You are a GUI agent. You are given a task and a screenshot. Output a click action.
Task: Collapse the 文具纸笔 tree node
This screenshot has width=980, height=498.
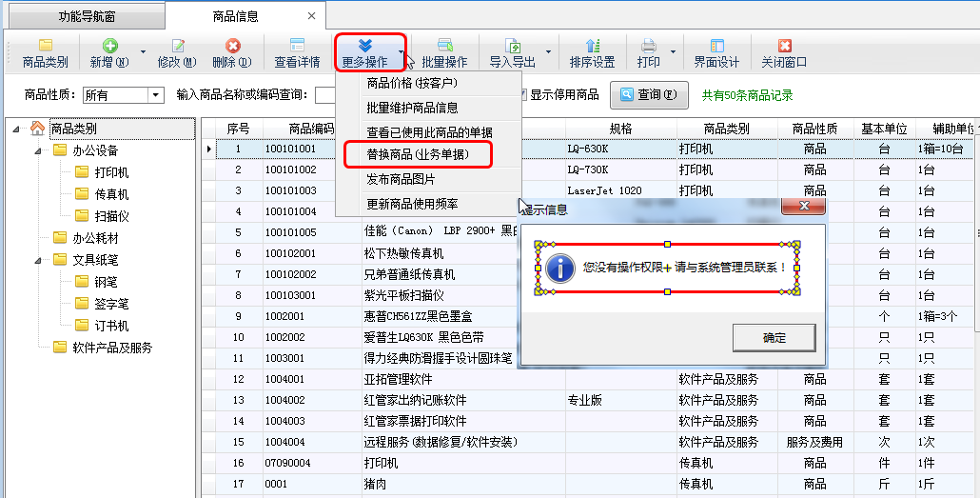click(38, 260)
